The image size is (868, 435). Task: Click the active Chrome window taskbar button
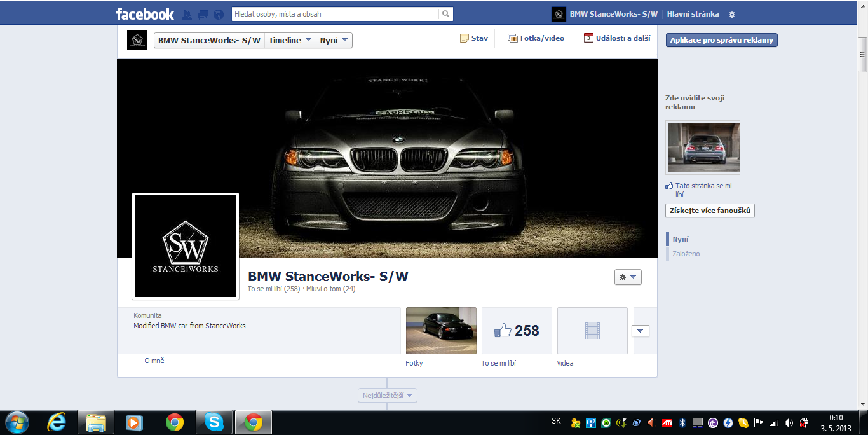click(254, 422)
